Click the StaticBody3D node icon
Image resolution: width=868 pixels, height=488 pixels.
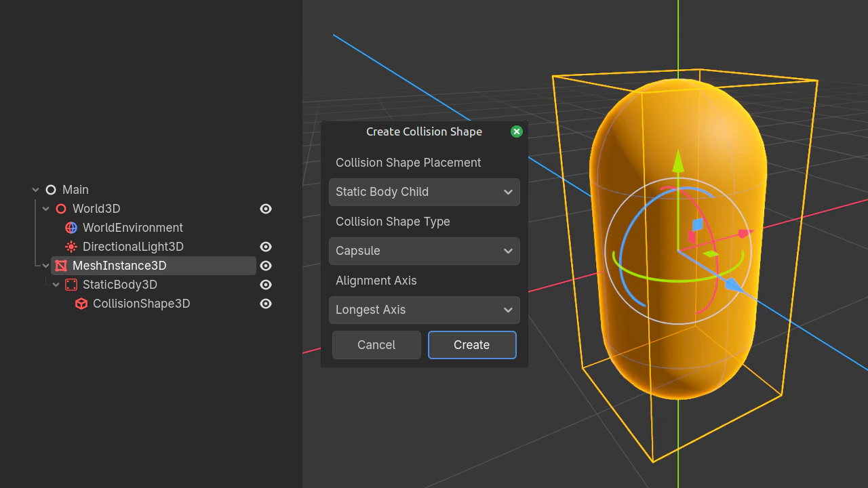tap(71, 285)
